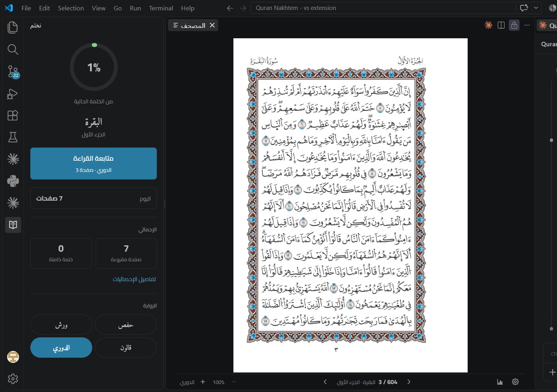Viewport: 557px width, 392px height.
Task: Open the Run menu
Action: pyautogui.click(x=136, y=8)
